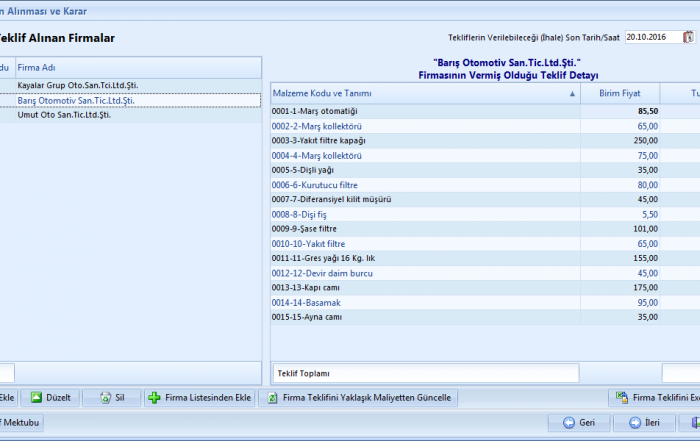Open the calendar picker next to the deadline date
Viewport: 700px width, 441px height.
(x=688, y=37)
